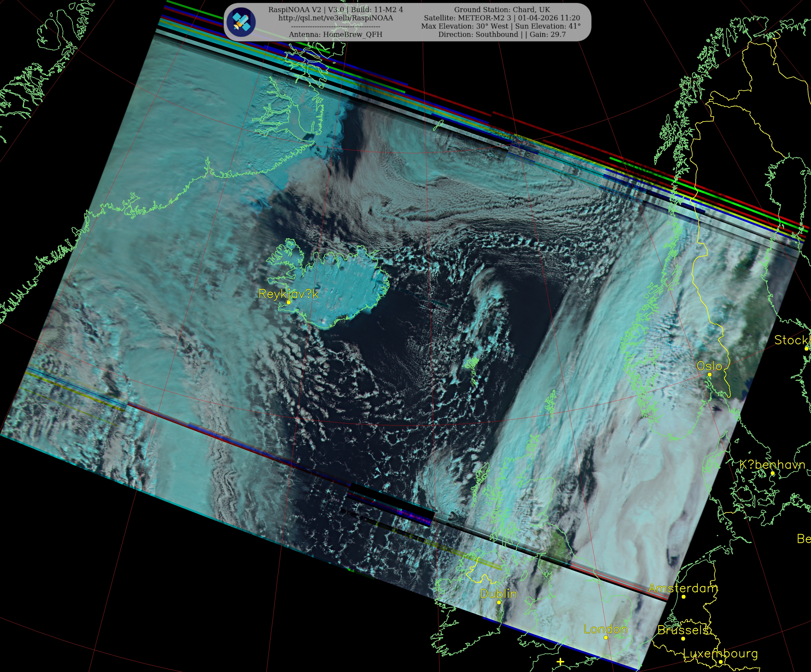Click the partially visible Stockholm label
The width and height of the screenshot is (811, 672).
[792, 340]
